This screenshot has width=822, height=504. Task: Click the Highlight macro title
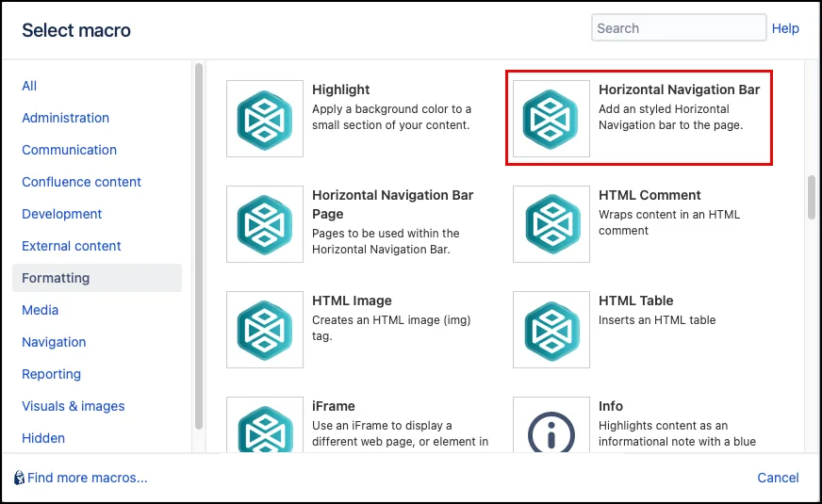340,89
